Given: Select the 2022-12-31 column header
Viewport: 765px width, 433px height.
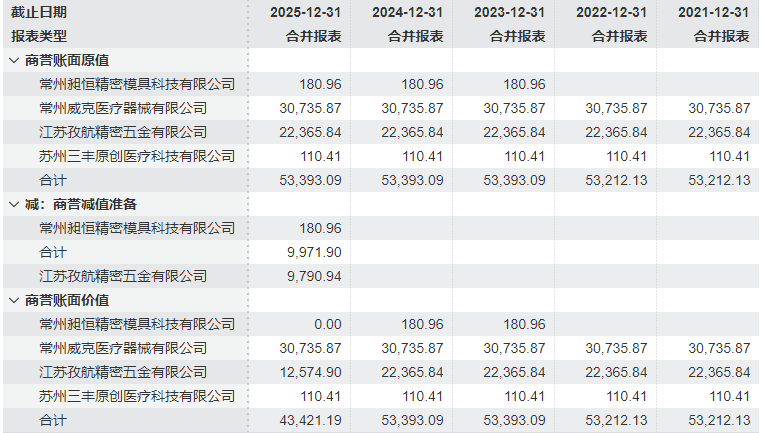Looking at the screenshot, I should (611, 12).
